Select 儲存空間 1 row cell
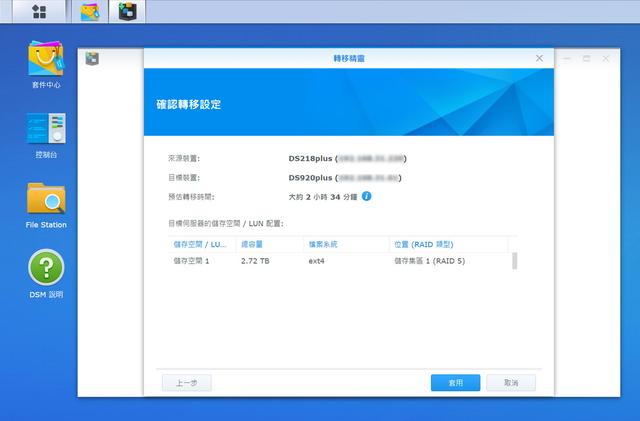640x421 pixels. (191, 261)
